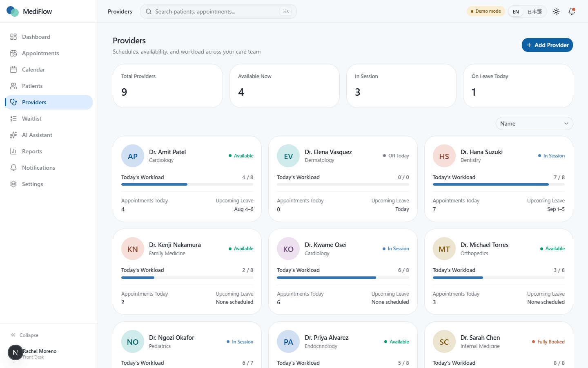The image size is (588, 368).
Task: Open the Calendar menu item
Action: [x=49, y=70]
